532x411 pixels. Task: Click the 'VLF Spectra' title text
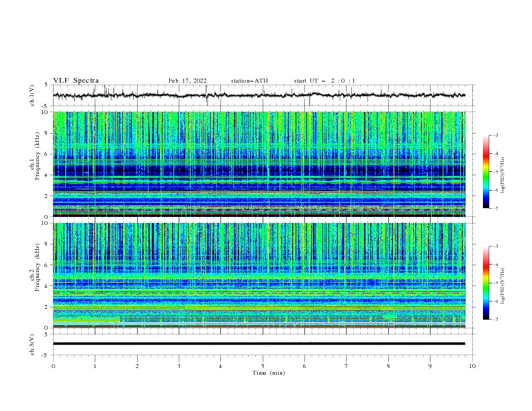tap(76, 81)
